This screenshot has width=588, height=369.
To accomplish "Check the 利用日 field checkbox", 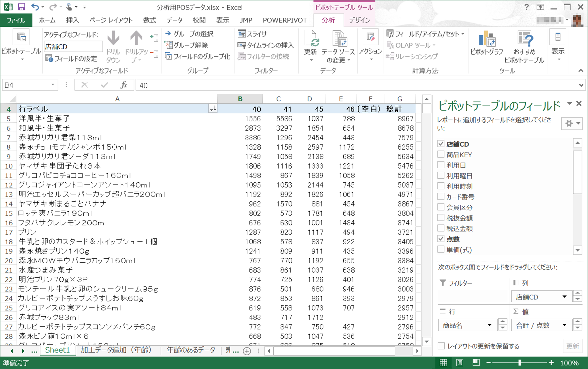I will pyautogui.click(x=441, y=165).
